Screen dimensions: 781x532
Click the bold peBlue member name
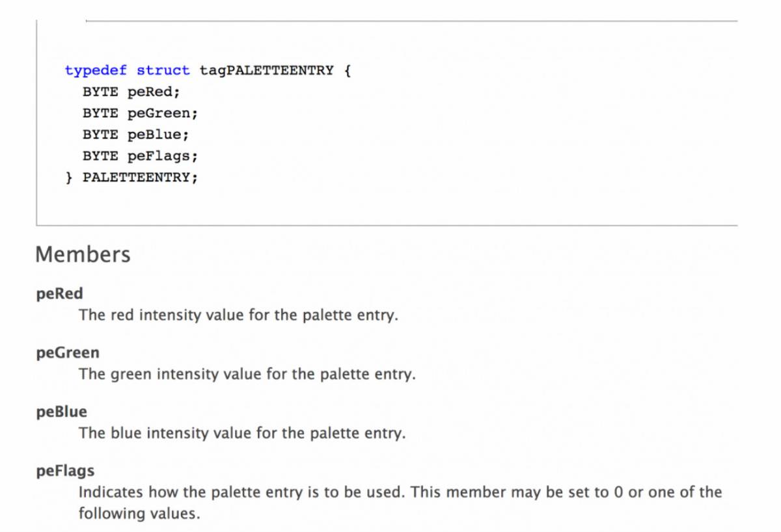coord(62,412)
